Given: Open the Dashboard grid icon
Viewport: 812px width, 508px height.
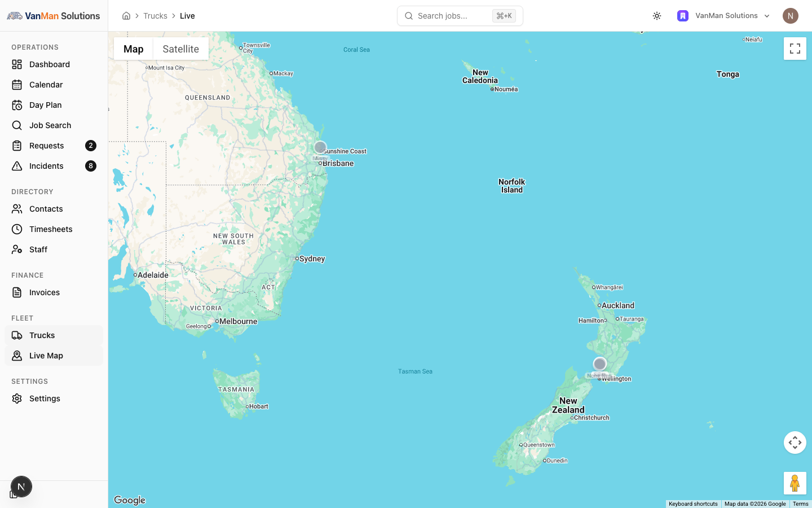Looking at the screenshot, I should tap(17, 64).
